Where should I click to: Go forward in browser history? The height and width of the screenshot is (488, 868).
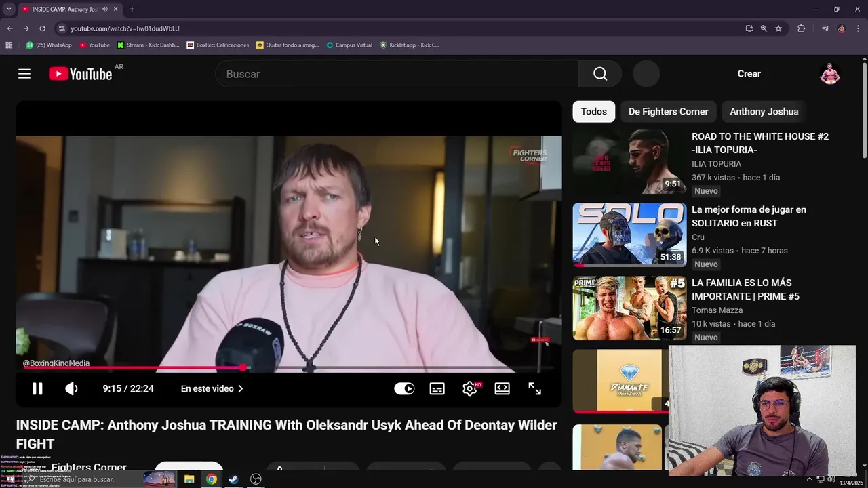click(x=26, y=28)
